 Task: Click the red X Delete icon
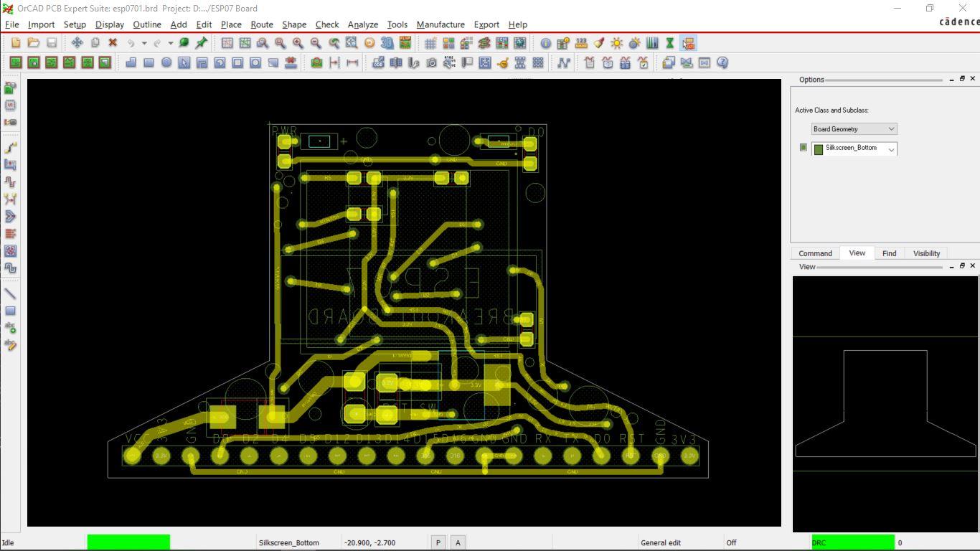113,43
